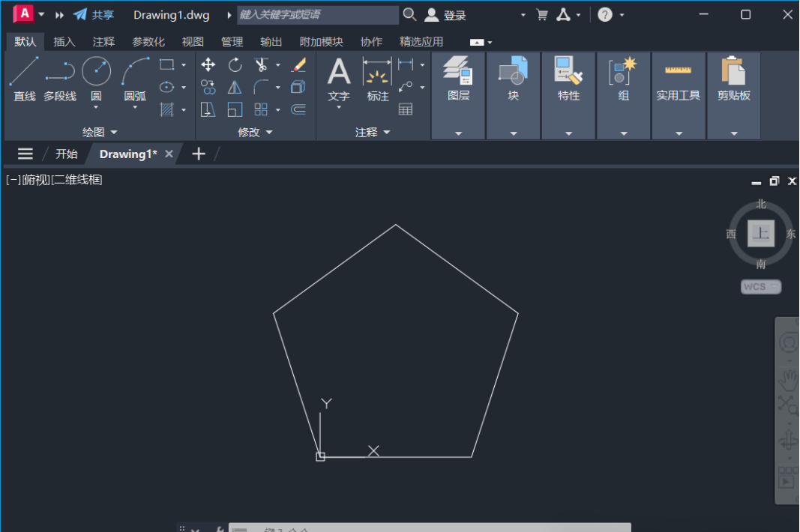Select the Line (直线) tool
The width and height of the screenshot is (800, 532).
[24, 79]
